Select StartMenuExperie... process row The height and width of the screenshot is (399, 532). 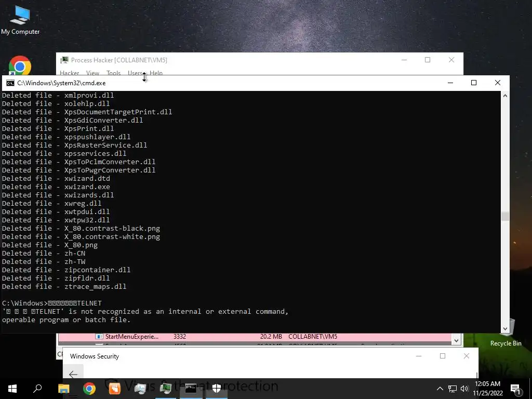[255, 337]
